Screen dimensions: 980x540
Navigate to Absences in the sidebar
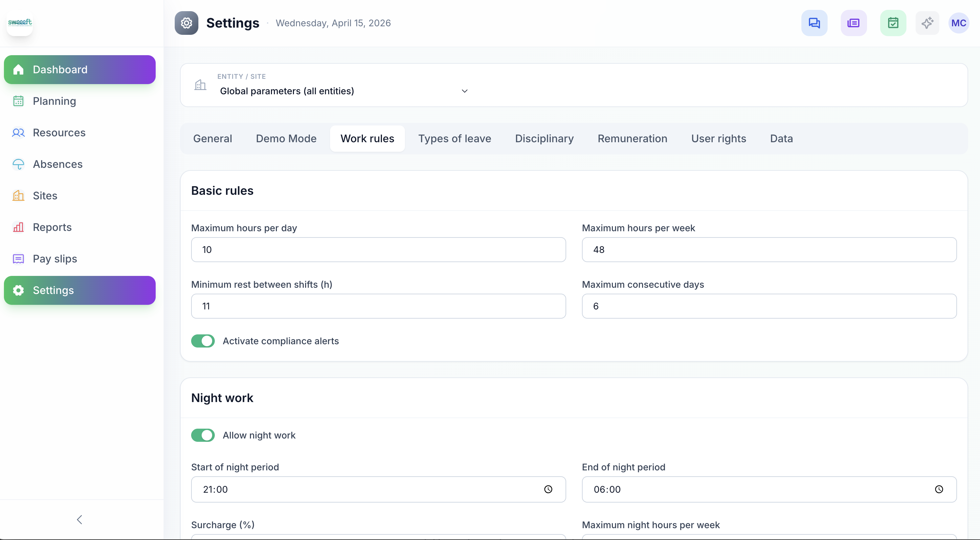[x=57, y=164]
